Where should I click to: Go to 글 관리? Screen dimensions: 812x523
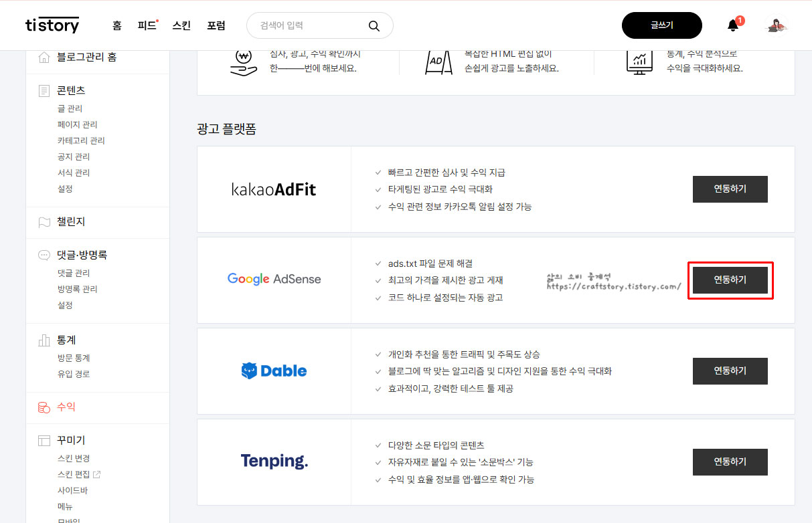click(x=70, y=108)
